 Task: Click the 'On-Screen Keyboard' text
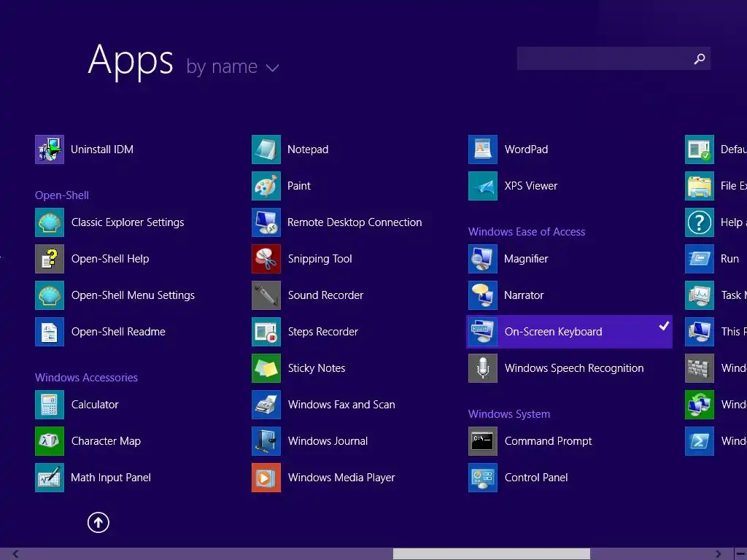coord(553,332)
